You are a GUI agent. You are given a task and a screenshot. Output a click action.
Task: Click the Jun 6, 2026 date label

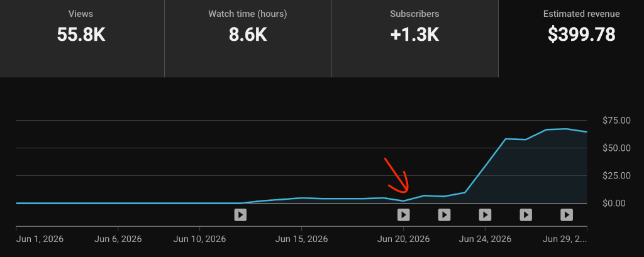pos(118,239)
